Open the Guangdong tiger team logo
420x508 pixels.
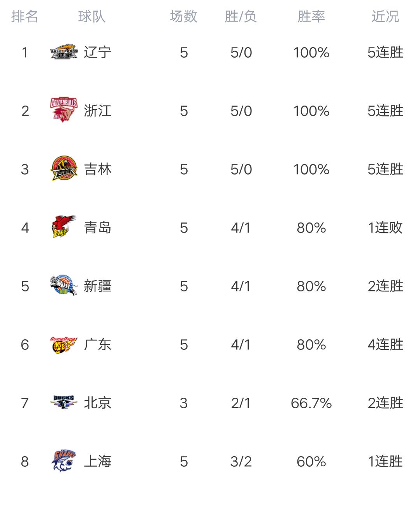64,345
